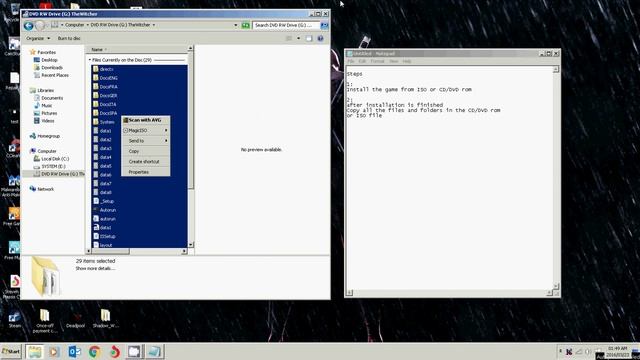Viewport: 640px width, 360px height.
Task: Open Favorites in navigation pane
Action: pyautogui.click(x=43, y=52)
